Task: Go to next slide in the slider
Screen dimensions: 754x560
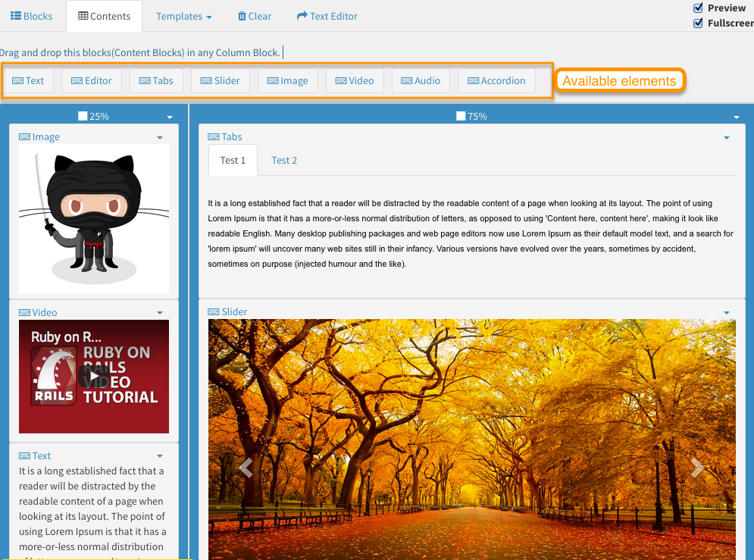Action: [696, 468]
